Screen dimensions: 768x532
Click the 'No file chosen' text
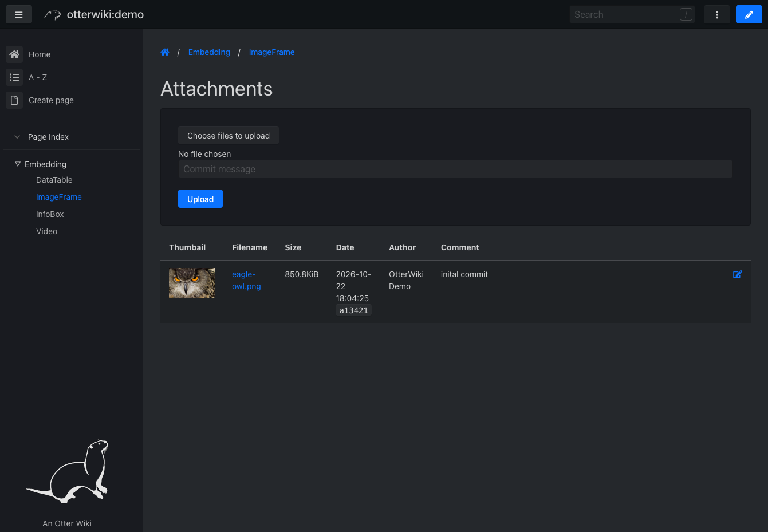click(x=204, y=154)
